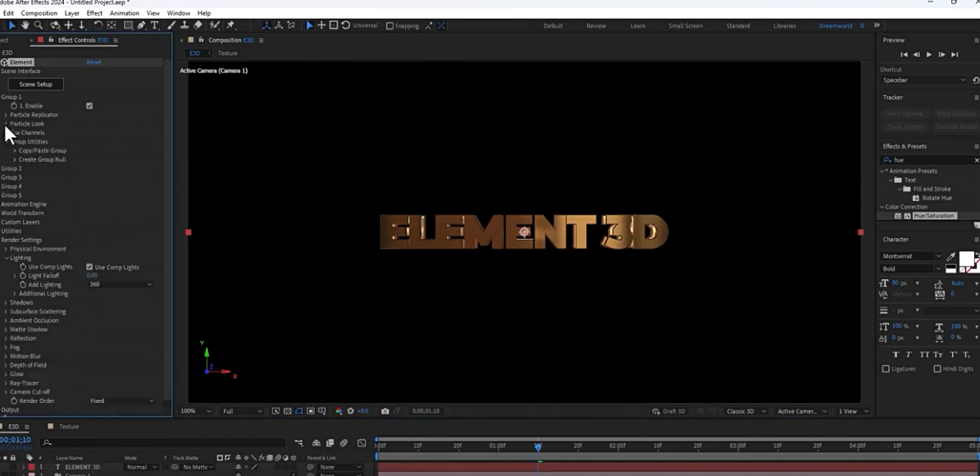
Task: Click the effects search field containing hue
Action: pyautogui.click(x=932, y=160)
